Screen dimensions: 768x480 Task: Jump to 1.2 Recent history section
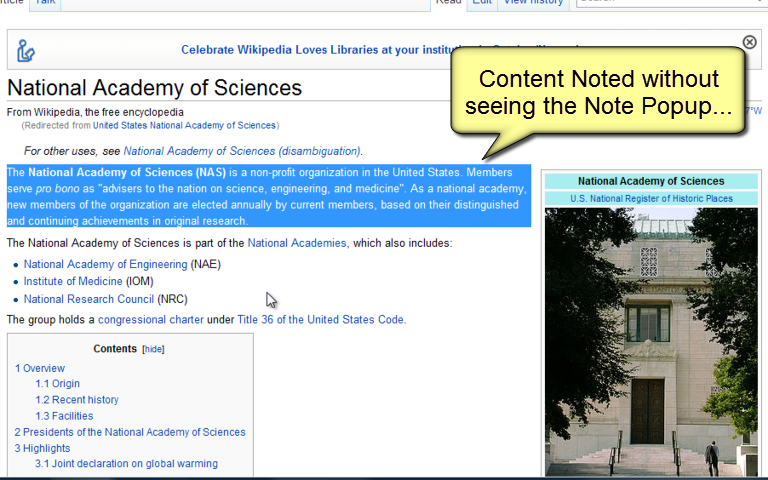77,400
